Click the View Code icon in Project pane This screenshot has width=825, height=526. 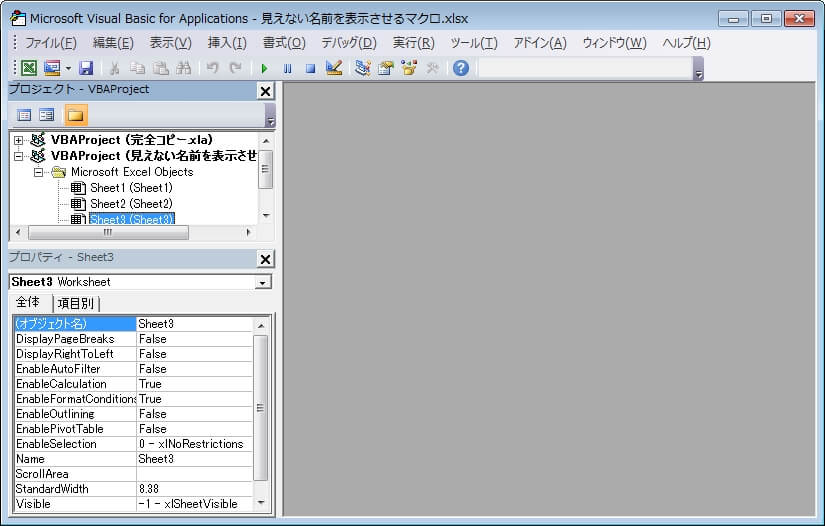coord(24,115)
